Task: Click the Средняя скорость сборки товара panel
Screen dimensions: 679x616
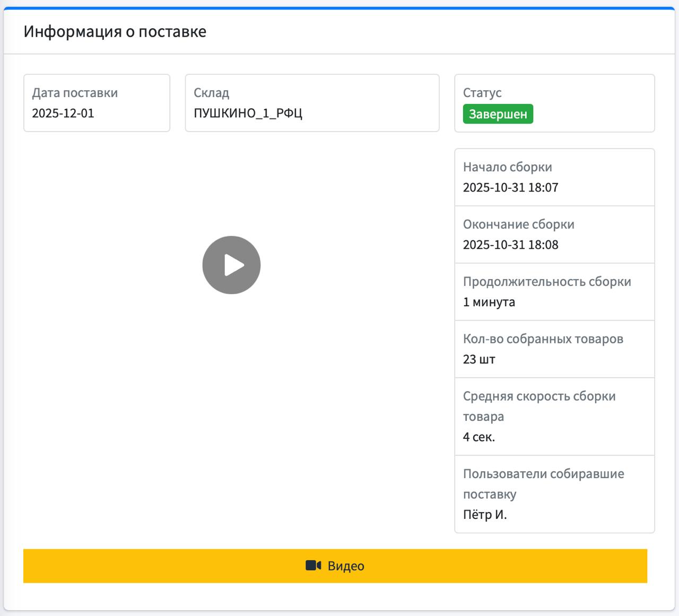Action: [x=554, y=417]
